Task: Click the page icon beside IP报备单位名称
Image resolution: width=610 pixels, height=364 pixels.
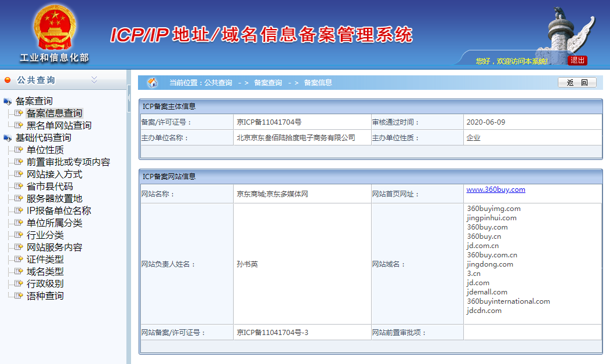Action: 19,210
